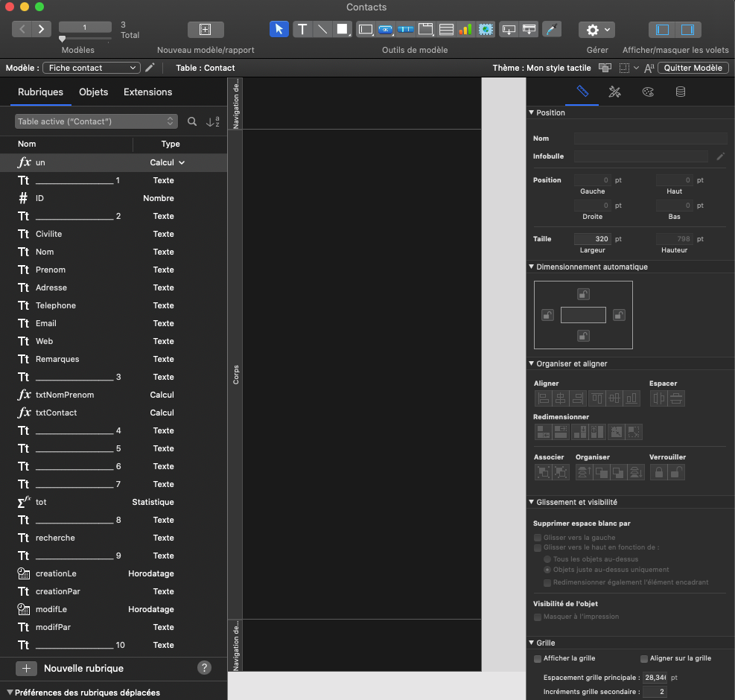
Task: Select the Line drawing tool
Action: (322, 29)
